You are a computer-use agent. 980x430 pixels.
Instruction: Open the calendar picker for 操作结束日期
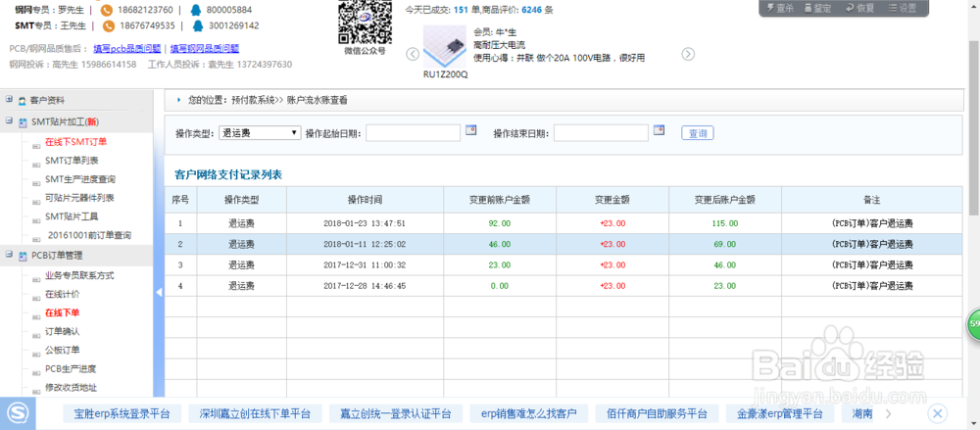point(659,130)
